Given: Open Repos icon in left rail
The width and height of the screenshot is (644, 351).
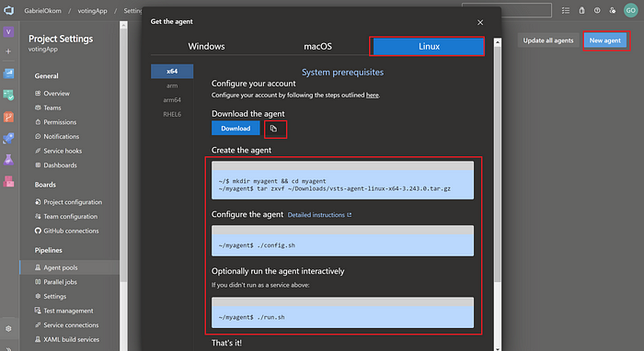Looking at the screenshot, I should click(x=8, y=117).
